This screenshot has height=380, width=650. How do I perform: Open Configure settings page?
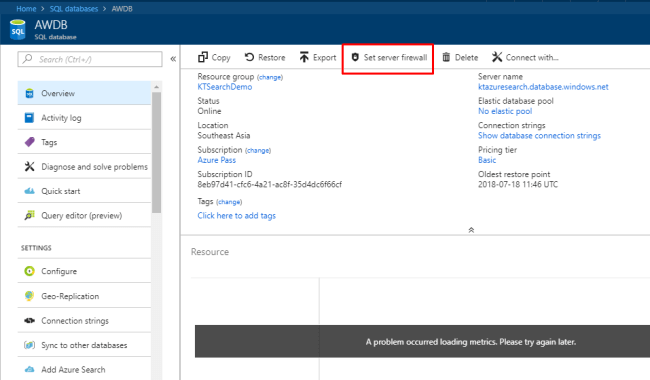(x=84, y=271)
